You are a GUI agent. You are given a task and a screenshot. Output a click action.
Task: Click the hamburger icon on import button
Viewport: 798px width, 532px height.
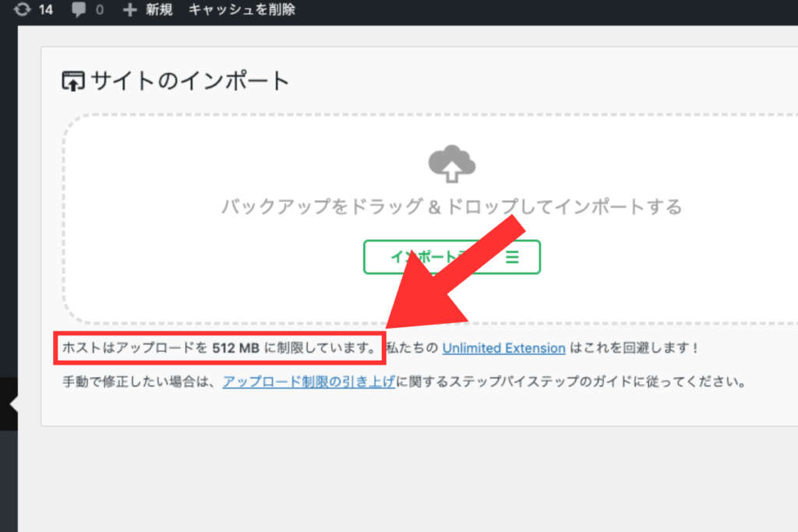[512, 256]
